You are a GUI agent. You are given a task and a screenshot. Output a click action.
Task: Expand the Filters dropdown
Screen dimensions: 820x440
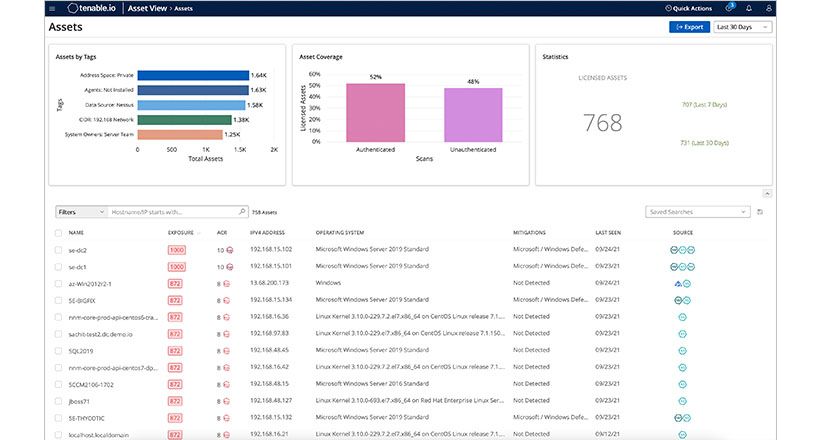click(x=81, y=212)
